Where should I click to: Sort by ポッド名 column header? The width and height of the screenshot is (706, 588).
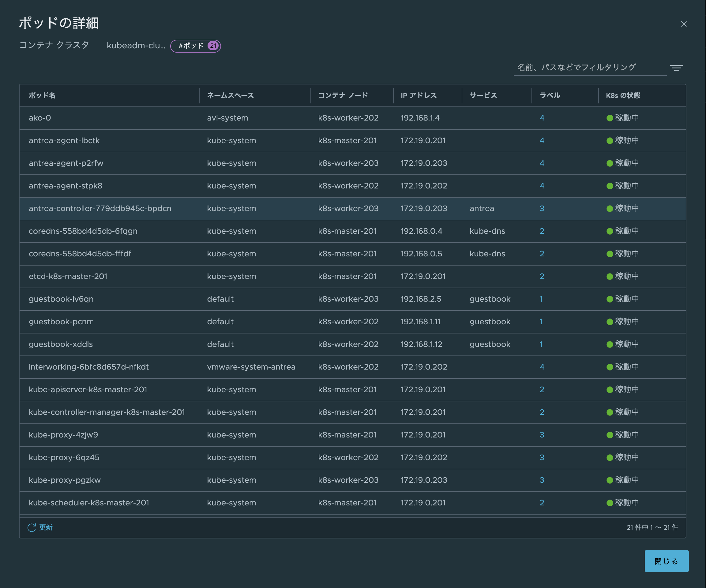(42, 95)
